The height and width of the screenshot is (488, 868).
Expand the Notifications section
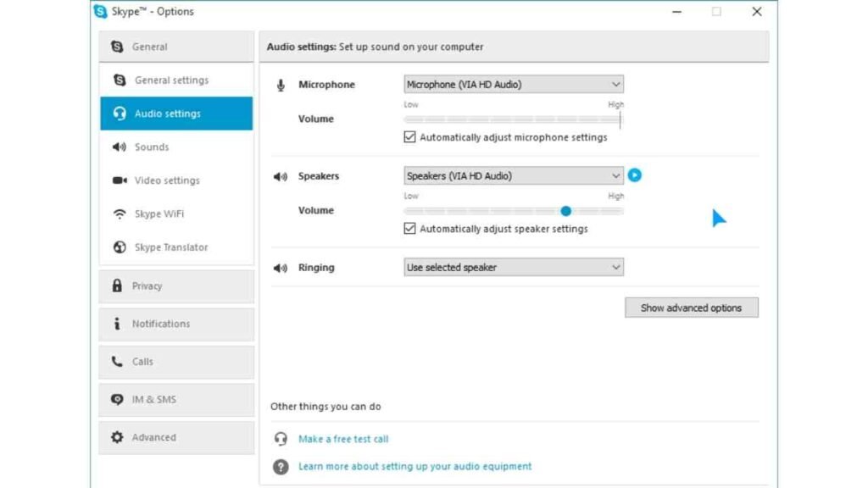coord(176,324)
